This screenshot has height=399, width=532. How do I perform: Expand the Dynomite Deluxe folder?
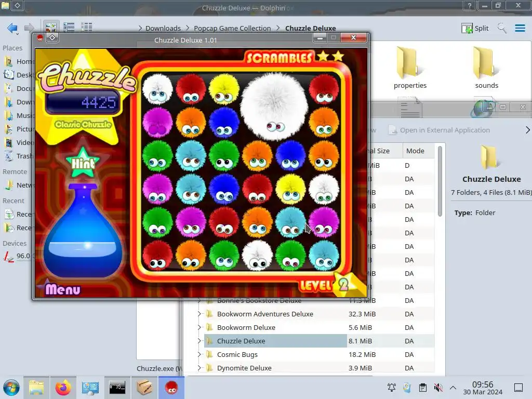[x=199, y=368]
